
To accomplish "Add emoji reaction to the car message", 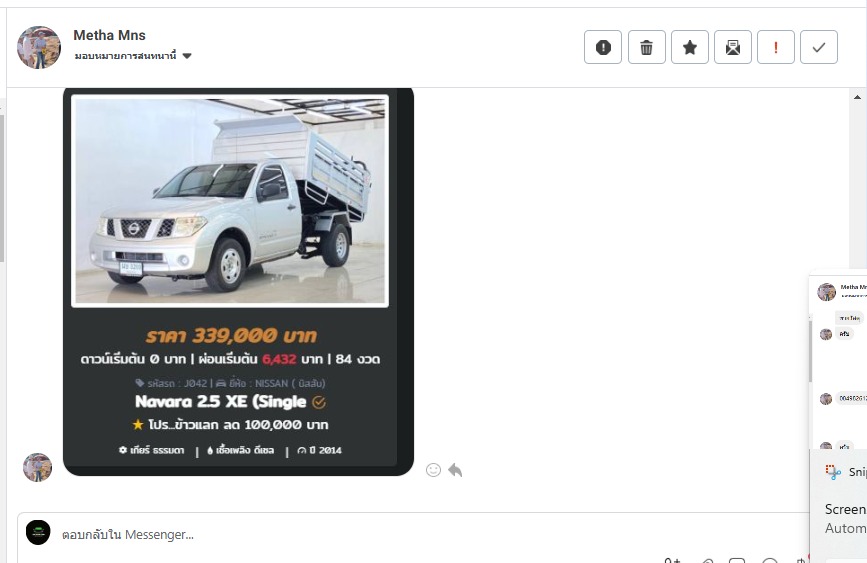I will coord(434,470).
